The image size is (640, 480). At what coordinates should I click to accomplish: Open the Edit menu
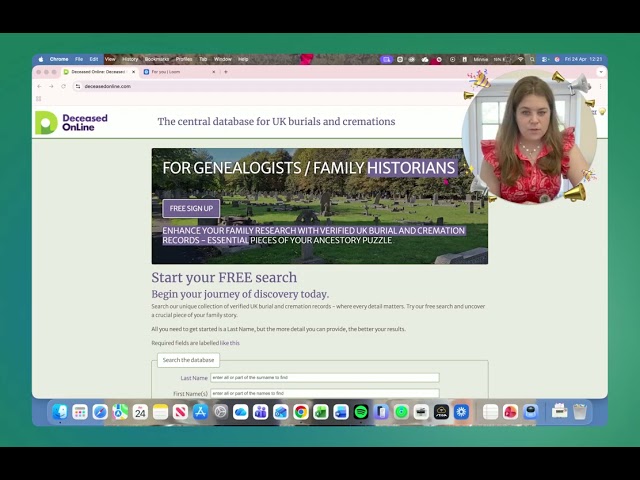coord(94,59)
